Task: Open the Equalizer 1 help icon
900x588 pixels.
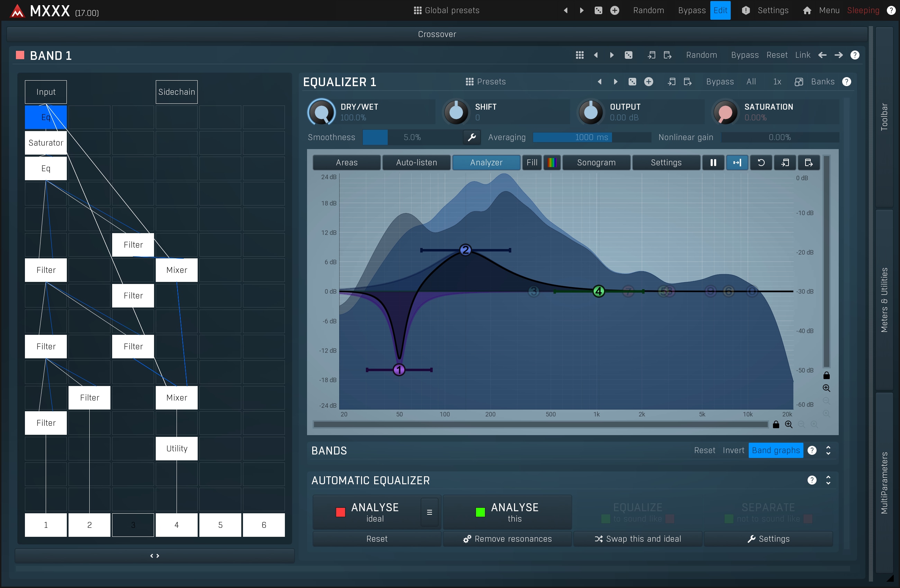Action: [x=846, y=82]
